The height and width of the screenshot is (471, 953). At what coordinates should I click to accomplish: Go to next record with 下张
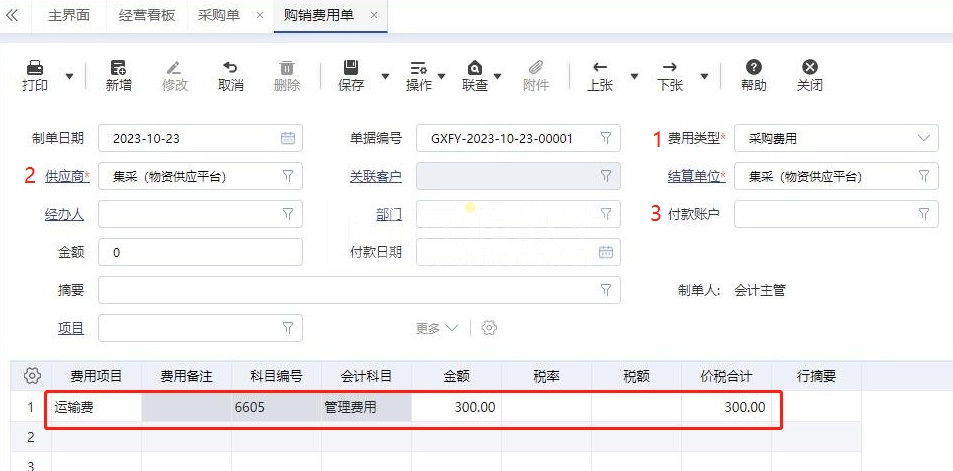pyautogui.click(x=670, y=68)
